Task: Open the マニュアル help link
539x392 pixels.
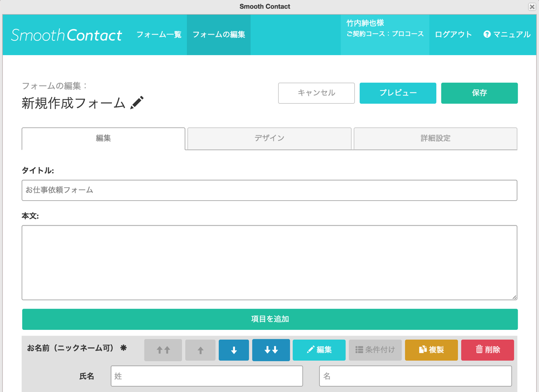Action: pos(507,35)
